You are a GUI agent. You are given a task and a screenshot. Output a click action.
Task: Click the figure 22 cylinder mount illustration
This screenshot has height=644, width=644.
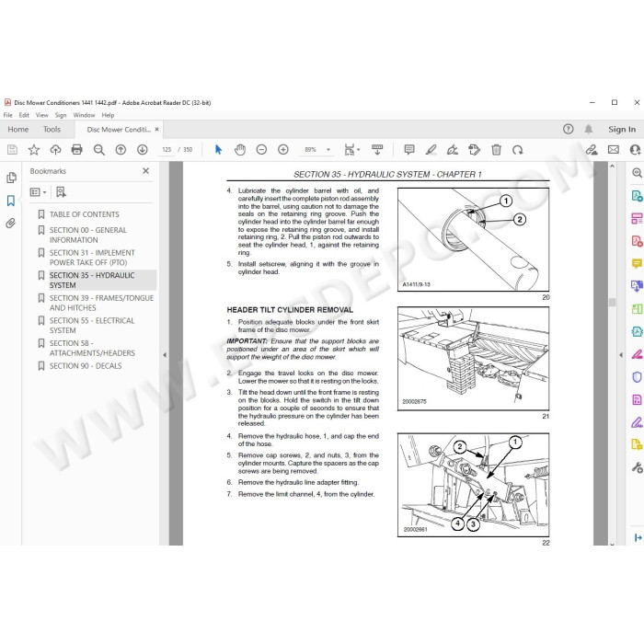473,485
